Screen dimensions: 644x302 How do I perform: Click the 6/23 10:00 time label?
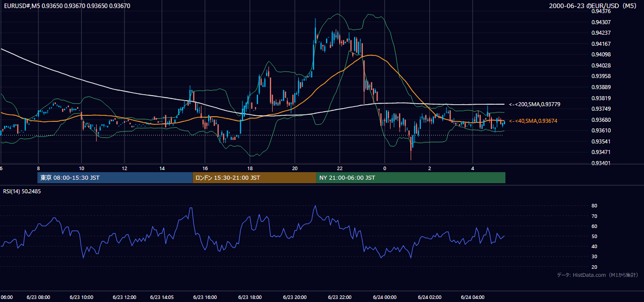(81, 297)
